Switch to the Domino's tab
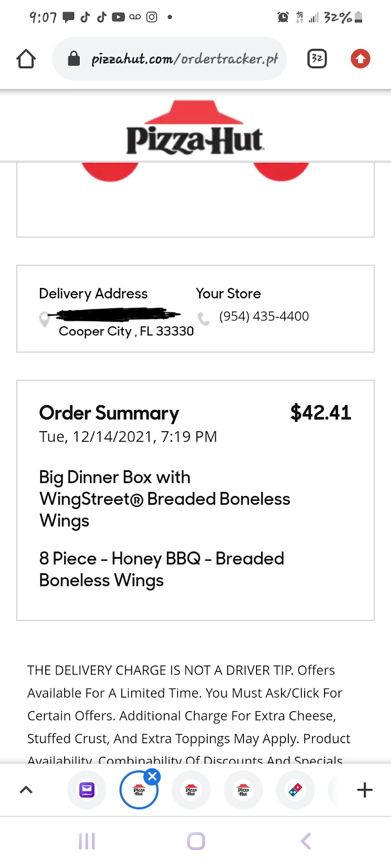Screen dimensions: 391x868 [x=295, y=790]
